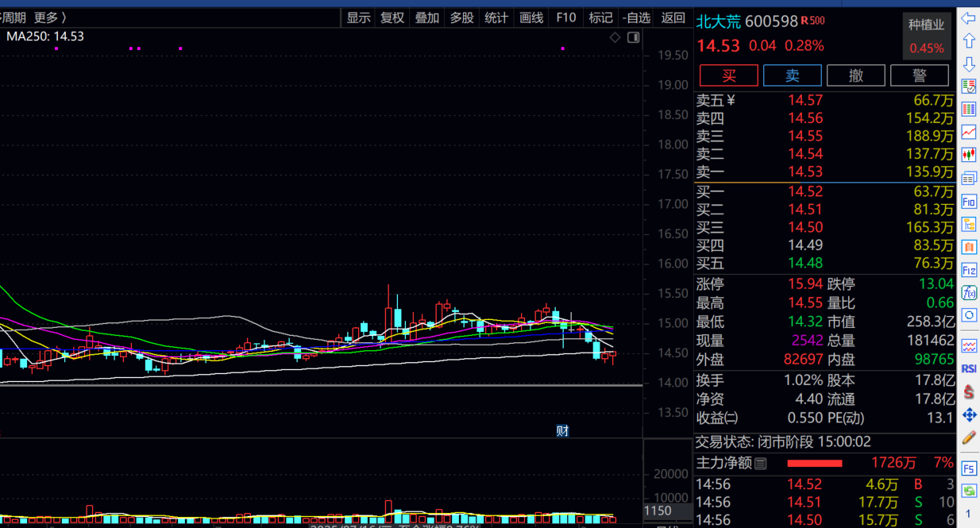Click the F5 sidebar icon

(x=968, y=468)
